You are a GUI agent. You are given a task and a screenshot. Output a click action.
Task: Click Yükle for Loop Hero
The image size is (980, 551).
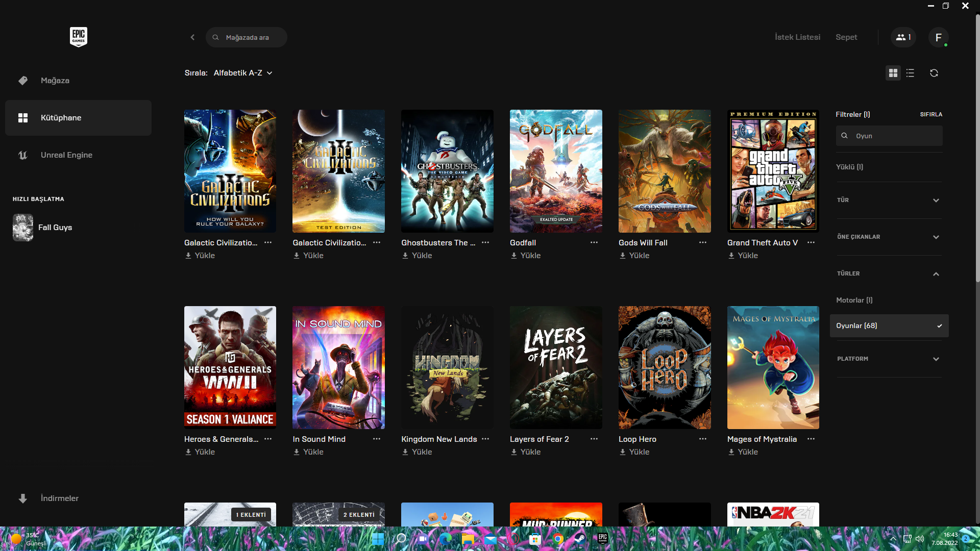pos(634,452)
